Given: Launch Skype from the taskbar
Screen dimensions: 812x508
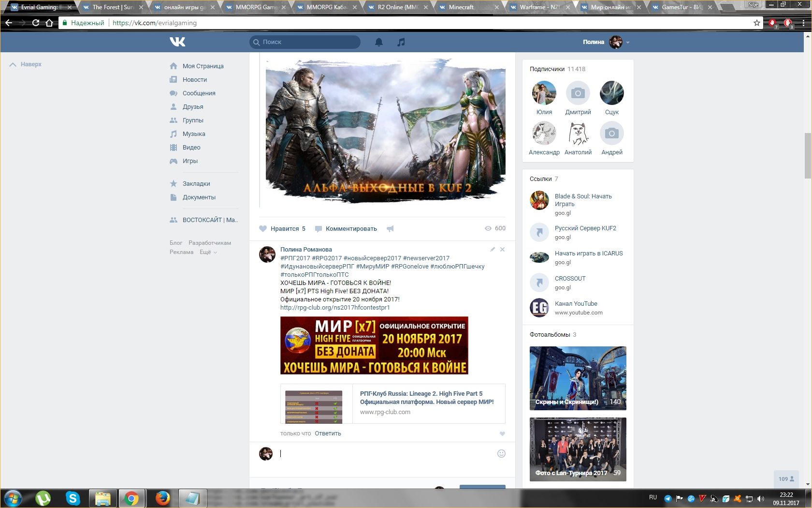Looking at the screenshot, I should tap(73, 498).
